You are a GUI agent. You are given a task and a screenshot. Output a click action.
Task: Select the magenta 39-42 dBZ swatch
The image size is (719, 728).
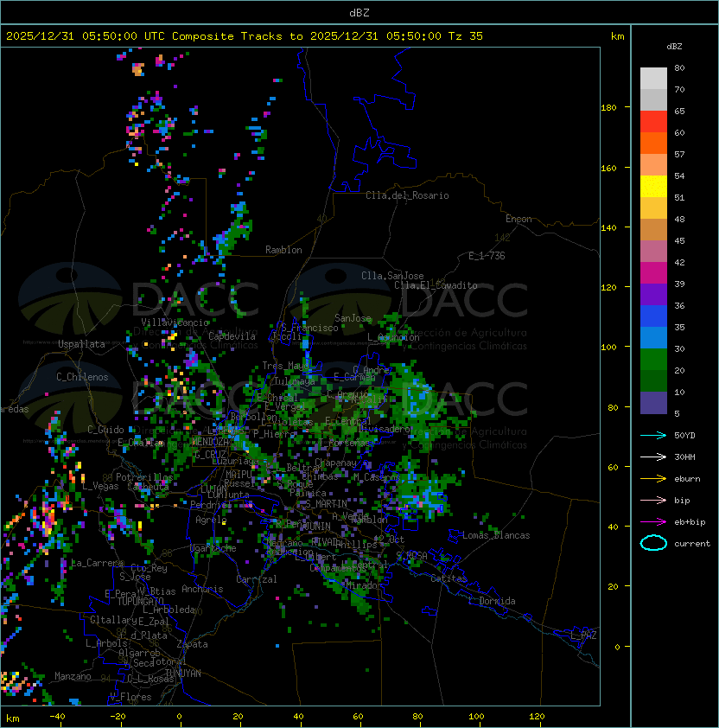[653, 272]
